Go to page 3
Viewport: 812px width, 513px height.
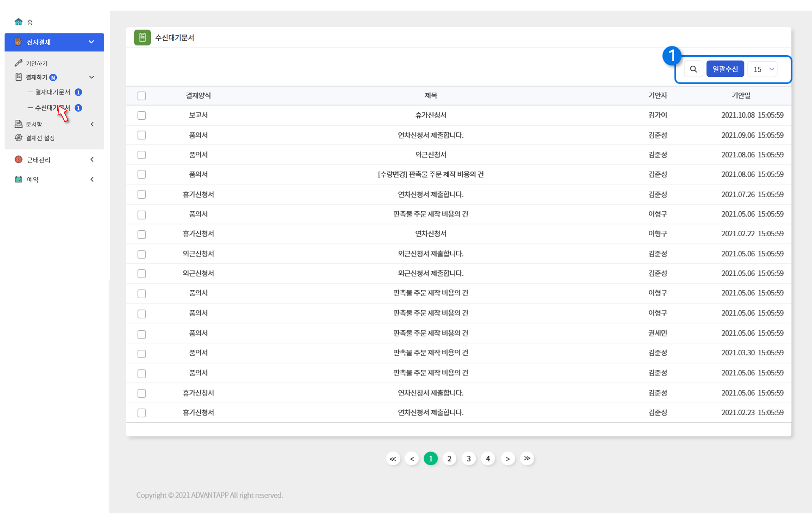(468, 459)
